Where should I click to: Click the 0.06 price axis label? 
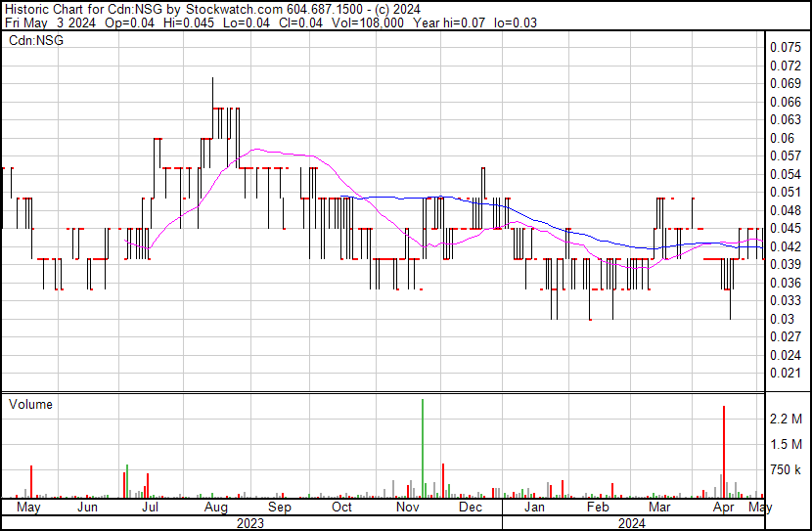(782, 138)
